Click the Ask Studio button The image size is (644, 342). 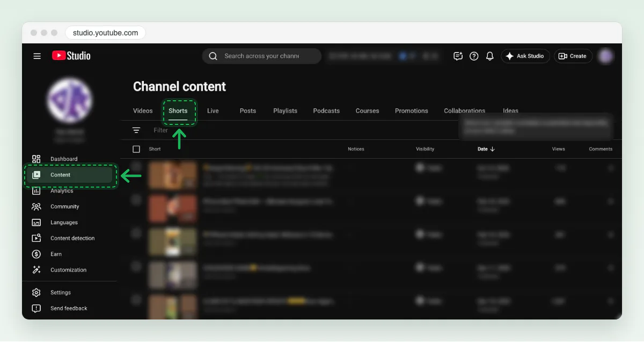tap(525, 56)
